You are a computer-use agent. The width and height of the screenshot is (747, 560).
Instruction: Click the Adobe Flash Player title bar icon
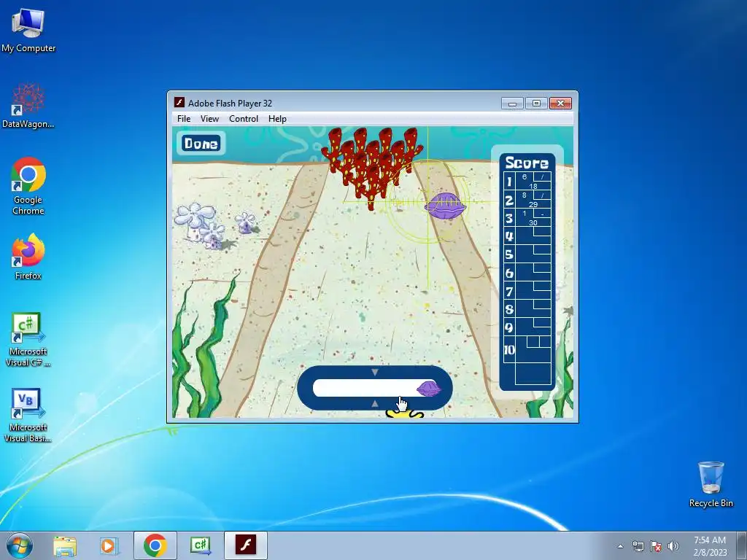pyautogui.click(x=179, y=102)
